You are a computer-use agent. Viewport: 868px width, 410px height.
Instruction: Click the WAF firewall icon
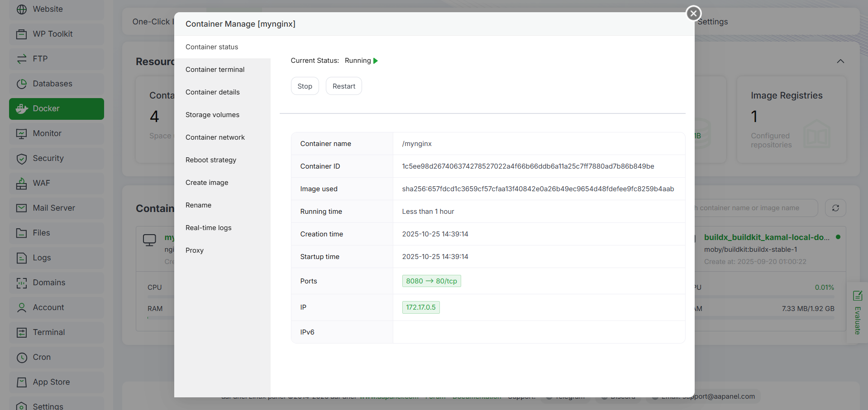(21, 183)
